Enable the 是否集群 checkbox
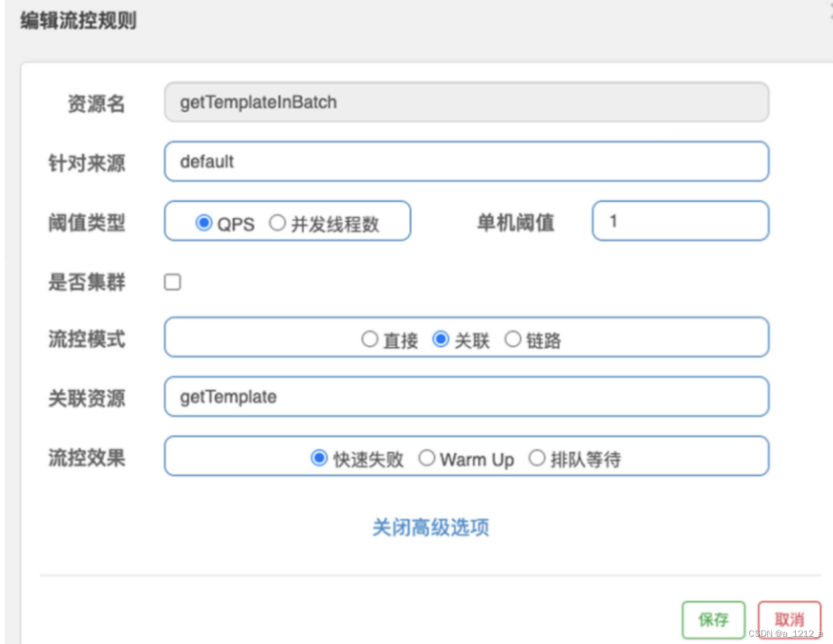The image size is (833, 644). point(173,282)
